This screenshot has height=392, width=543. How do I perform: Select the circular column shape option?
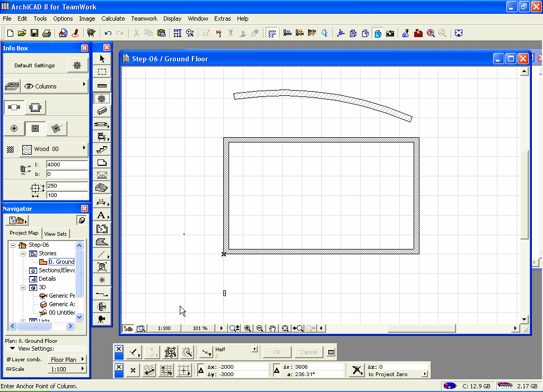(14, 128)
